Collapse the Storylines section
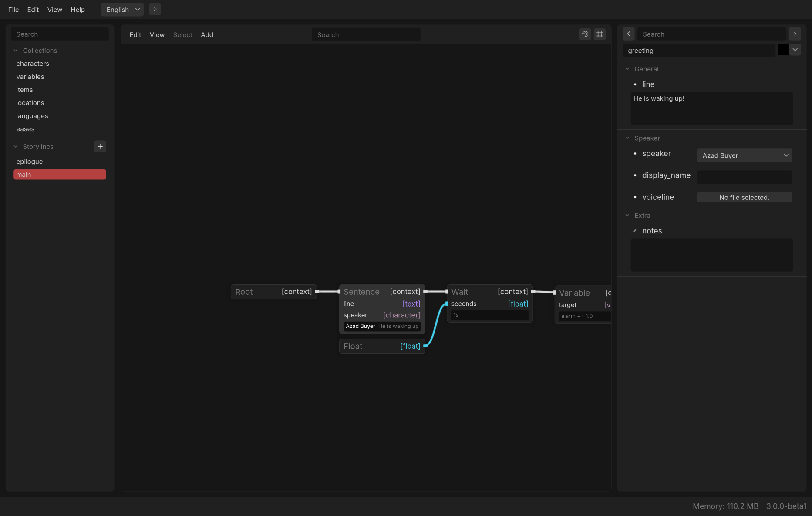The image size is (812, 516). click(16, 147)
